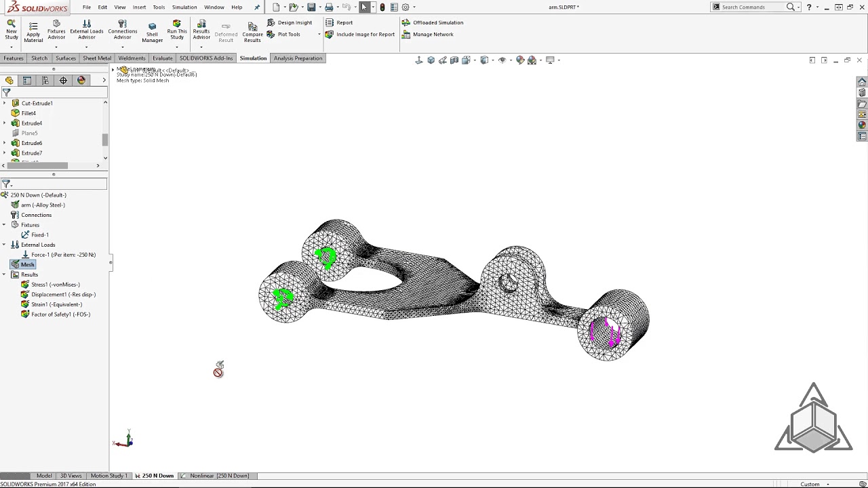Screen dimensions: 868x488
Task: Click the Search Commands field
Action: click(x=753, y=7)
